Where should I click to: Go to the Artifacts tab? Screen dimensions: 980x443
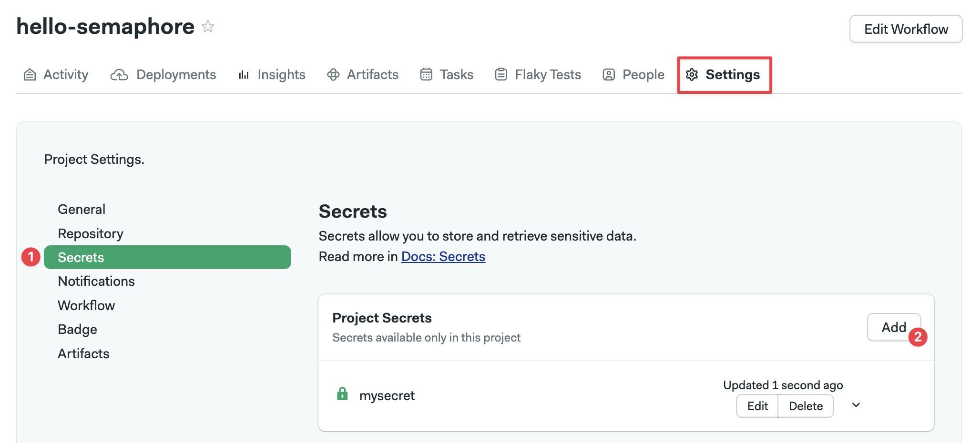point(363,75)
